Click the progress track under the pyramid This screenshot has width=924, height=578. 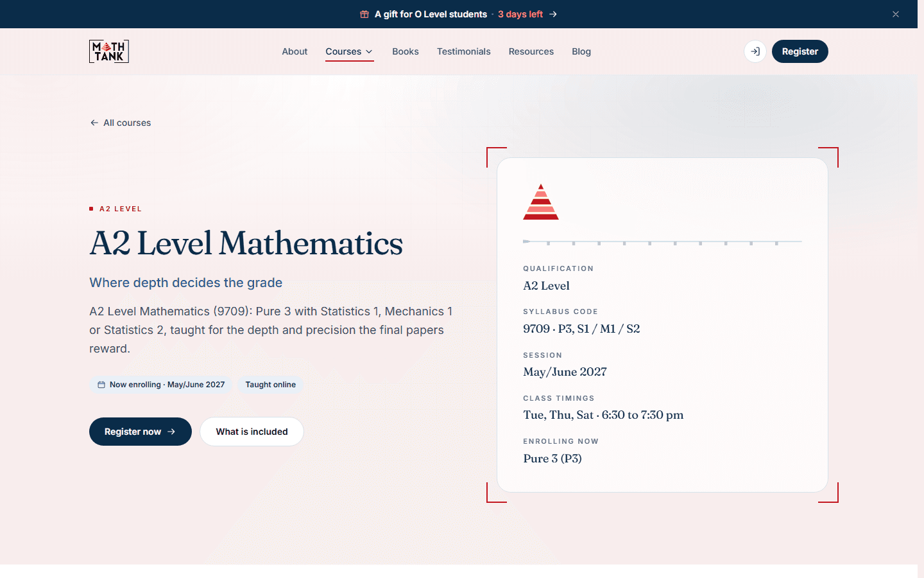click(662, 241)
